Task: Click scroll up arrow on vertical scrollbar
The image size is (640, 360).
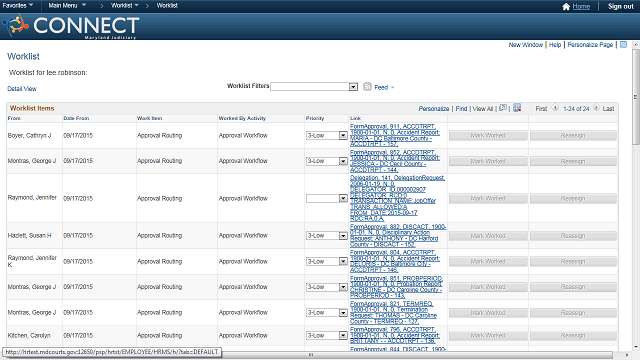Action: [x=636, y=44]
